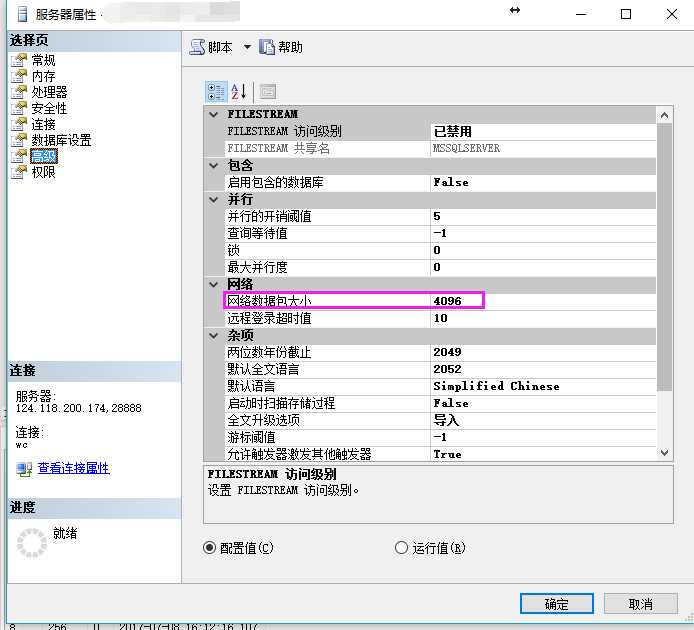Select 权限 page
The height and width of the screenshot is (630, 694).
point(43,172)
